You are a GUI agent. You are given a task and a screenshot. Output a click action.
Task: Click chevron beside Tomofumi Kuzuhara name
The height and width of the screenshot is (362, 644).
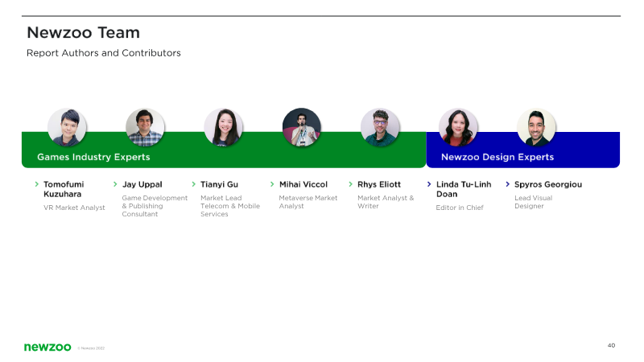pyautogui.click(x=37, y=184)
